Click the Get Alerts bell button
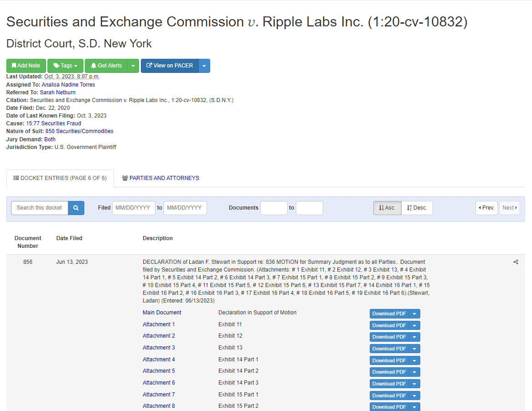 click(106, 66)
